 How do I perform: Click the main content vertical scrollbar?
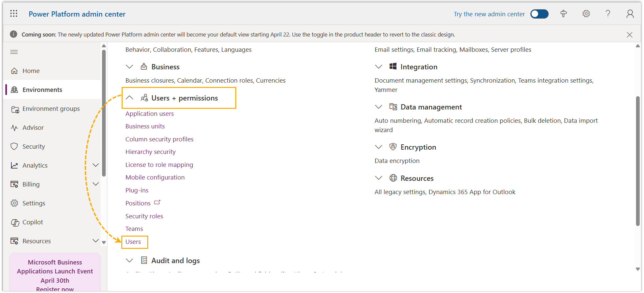(x=637, y=161)
